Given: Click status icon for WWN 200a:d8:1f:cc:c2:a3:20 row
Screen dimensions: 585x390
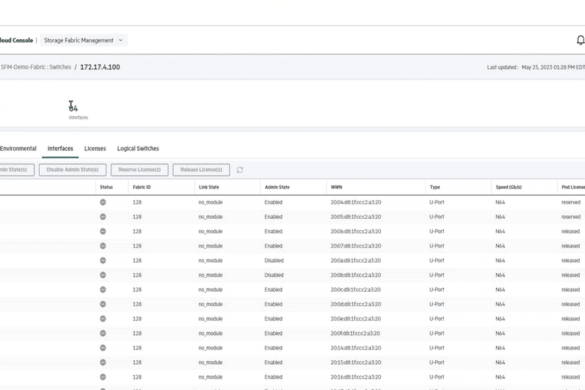Looking at the screenshot, I should click(103, 260).
